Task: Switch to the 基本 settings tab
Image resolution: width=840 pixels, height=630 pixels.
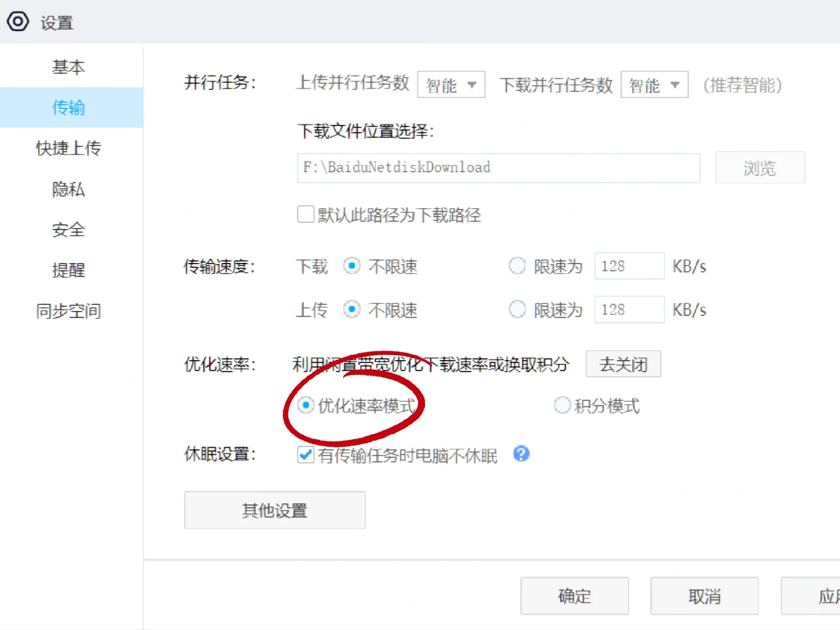Action: (x=68, y=66)
